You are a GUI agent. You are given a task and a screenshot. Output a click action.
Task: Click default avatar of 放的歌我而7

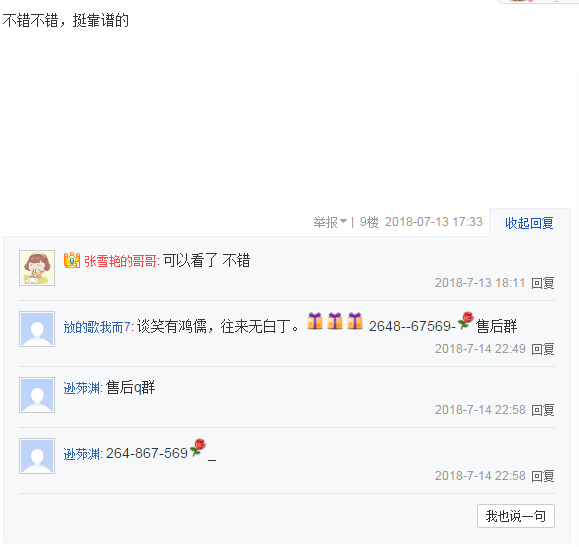pyautogui.click(x=37, y=329)
